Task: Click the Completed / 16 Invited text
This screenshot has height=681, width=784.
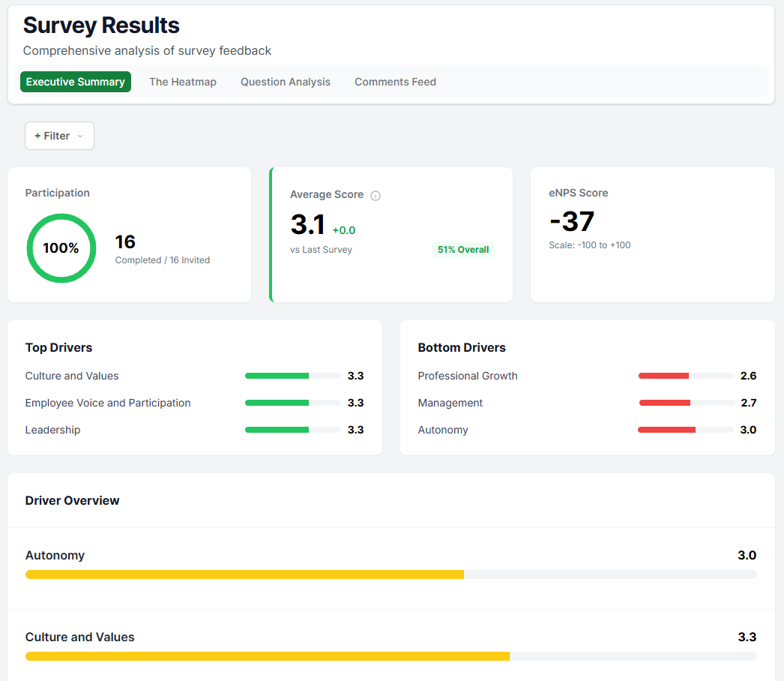Action: coord(163,260)
